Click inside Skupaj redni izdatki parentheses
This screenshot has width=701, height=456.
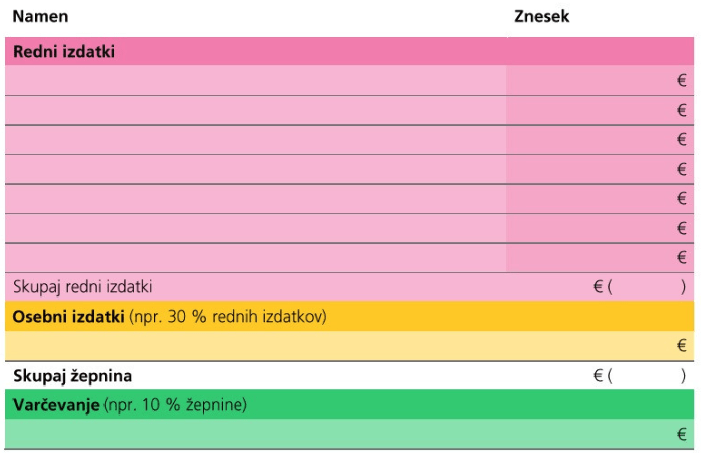point(647,287)
